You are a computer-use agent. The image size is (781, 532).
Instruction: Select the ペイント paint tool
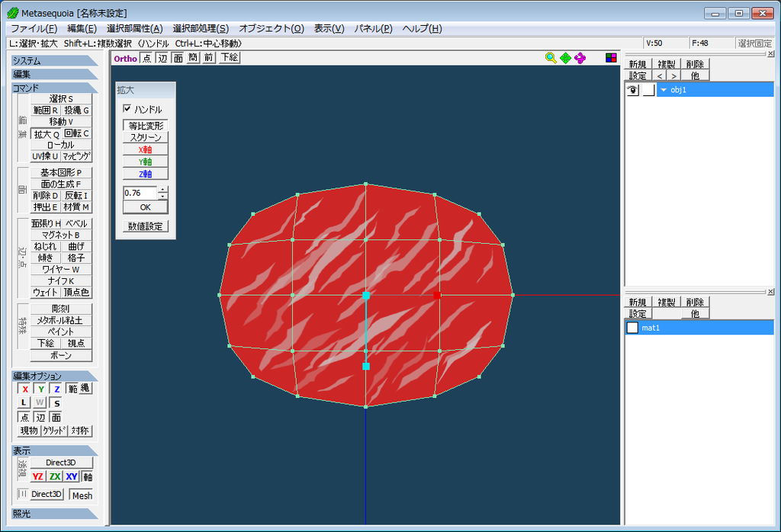(61, 332)
